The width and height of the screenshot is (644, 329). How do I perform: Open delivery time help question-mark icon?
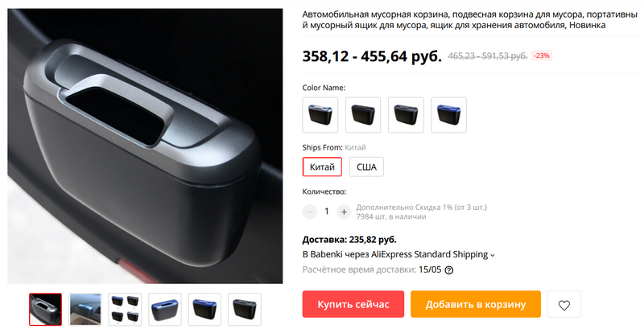pos(449,270)
